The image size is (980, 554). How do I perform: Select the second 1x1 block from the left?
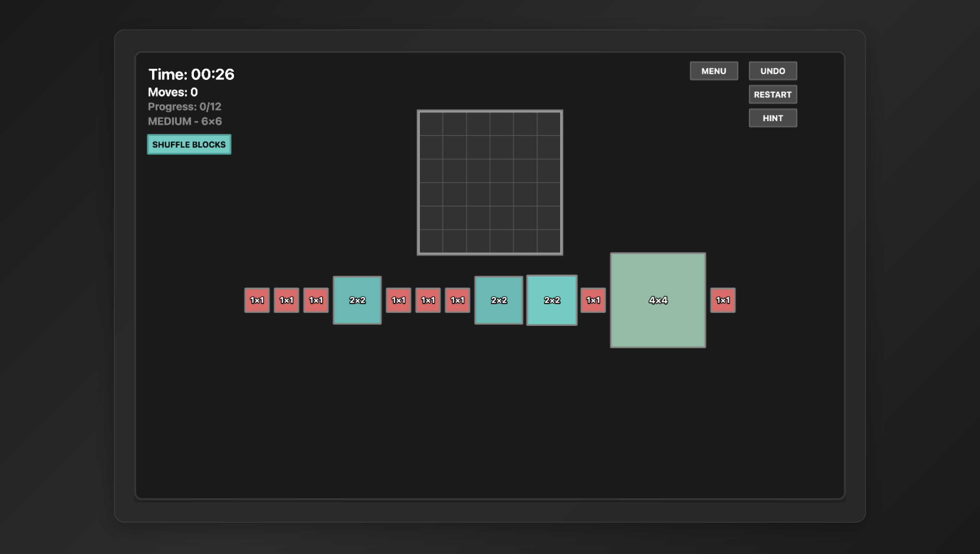click(286, 300)
